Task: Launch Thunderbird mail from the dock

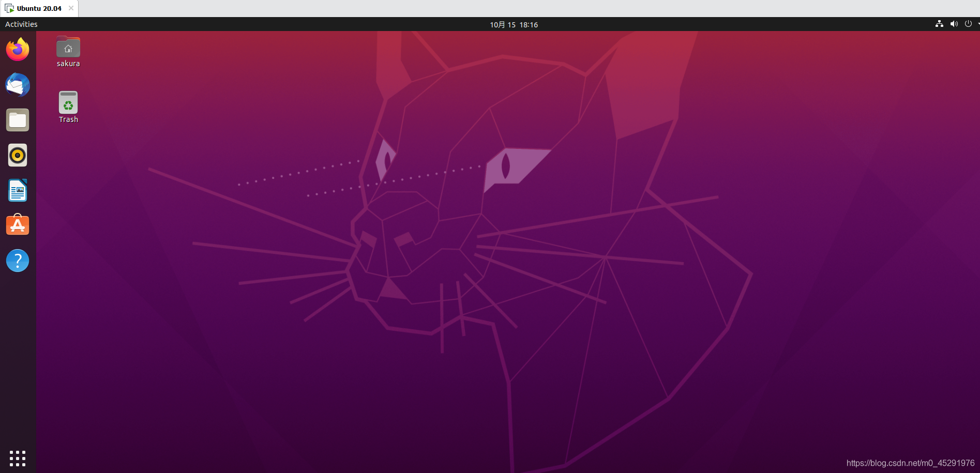Action: 18,85
